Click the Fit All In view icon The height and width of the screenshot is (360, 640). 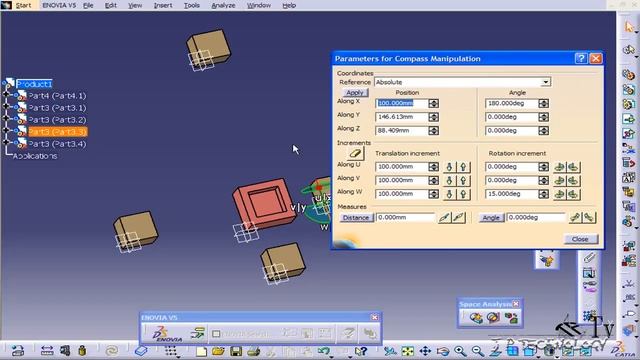[407, 351]
